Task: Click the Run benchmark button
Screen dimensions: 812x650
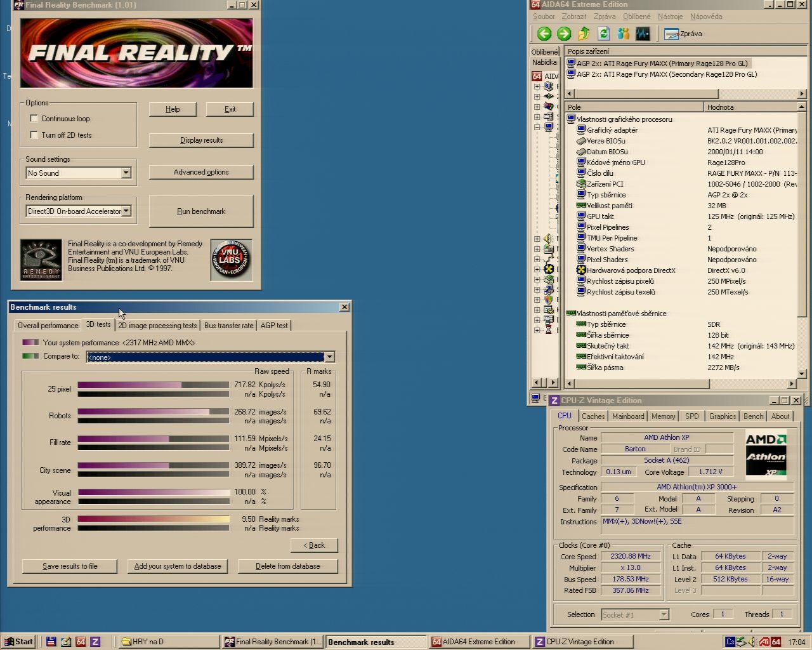Action: coord(201,211)
